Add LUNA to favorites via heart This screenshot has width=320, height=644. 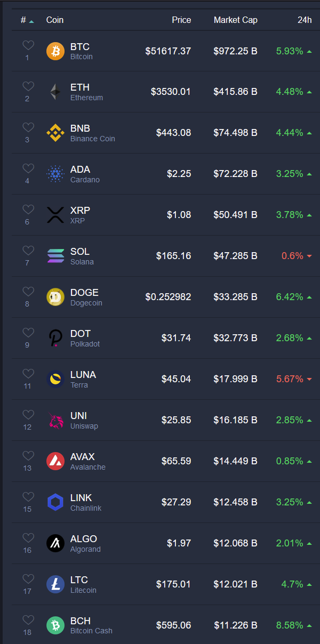[28, 374]
